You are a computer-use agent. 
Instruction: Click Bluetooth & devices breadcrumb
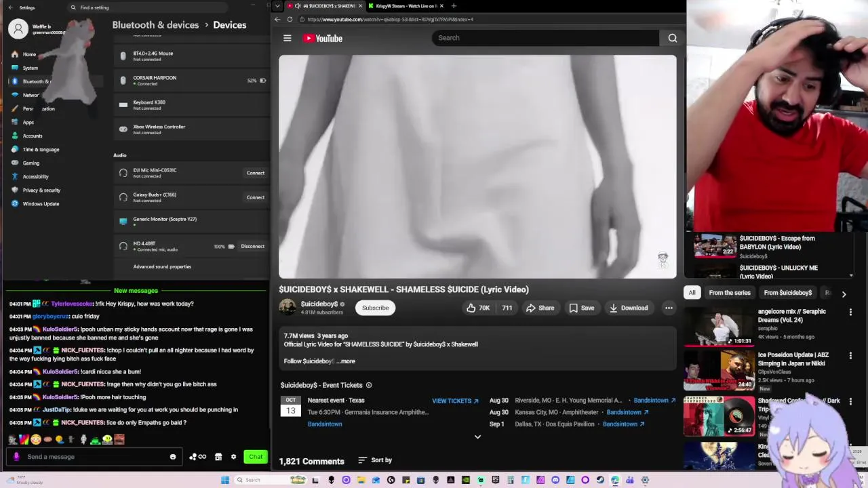[x=155, y=24]
